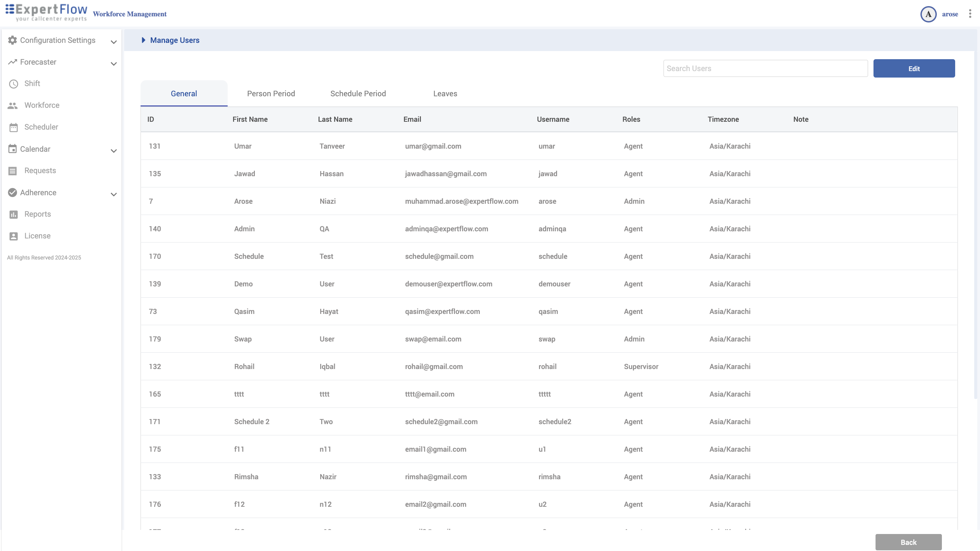This screenshot has width=980, height=551.
Task: Click the License badge icon
Action: click(x=14, y=236)
